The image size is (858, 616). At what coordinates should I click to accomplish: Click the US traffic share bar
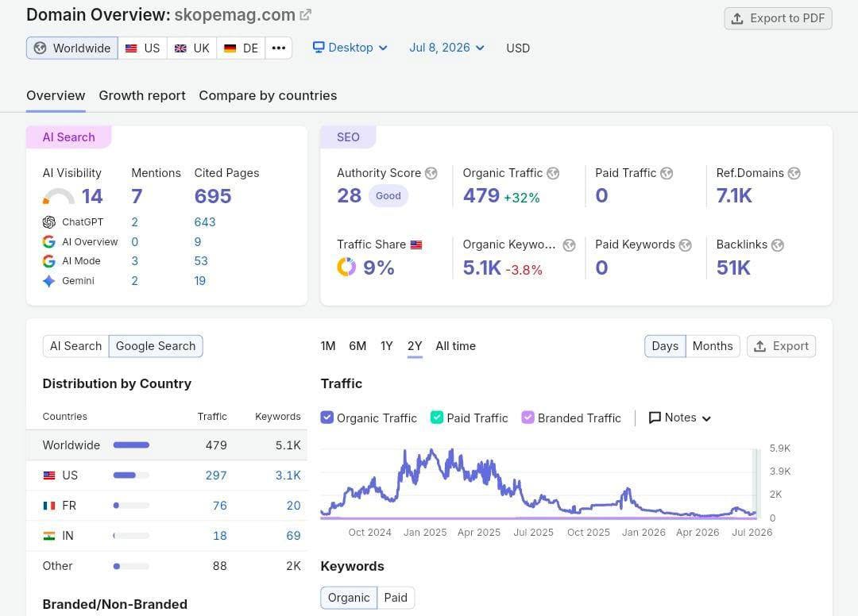[x=131, y=475]
